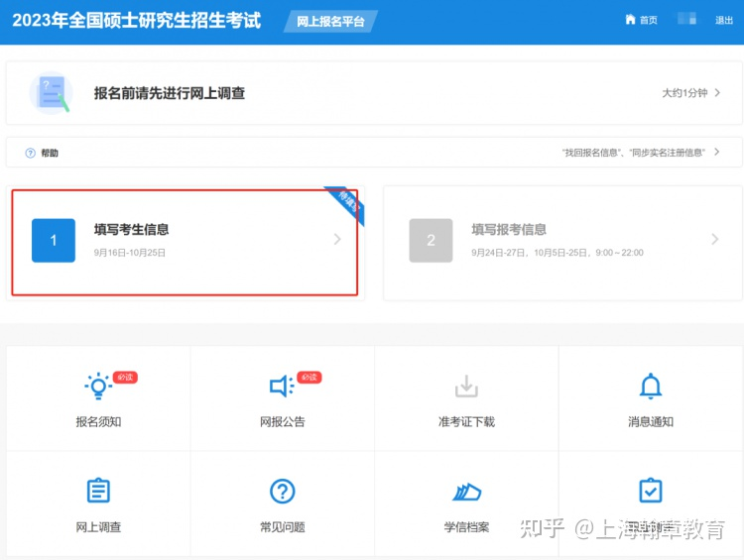Open the 学信档案 label
The height and width of the screenshot is (560, 744).
[x=466, y=527]
